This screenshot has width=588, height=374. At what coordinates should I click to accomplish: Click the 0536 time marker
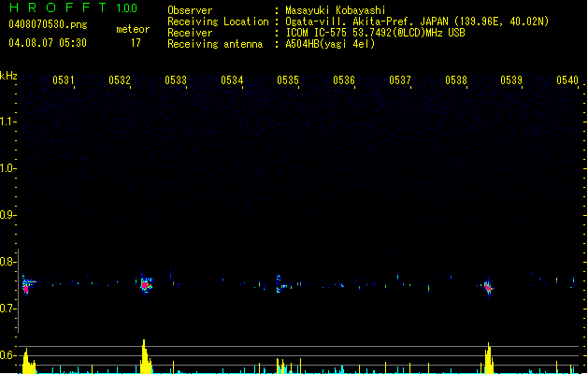[x=344, y=80]
